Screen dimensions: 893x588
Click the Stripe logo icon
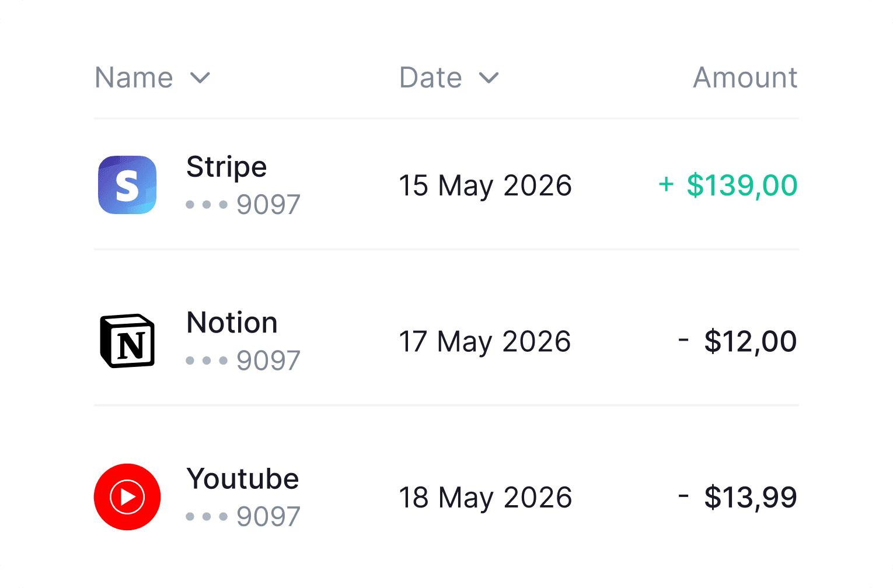coord(127,185)
